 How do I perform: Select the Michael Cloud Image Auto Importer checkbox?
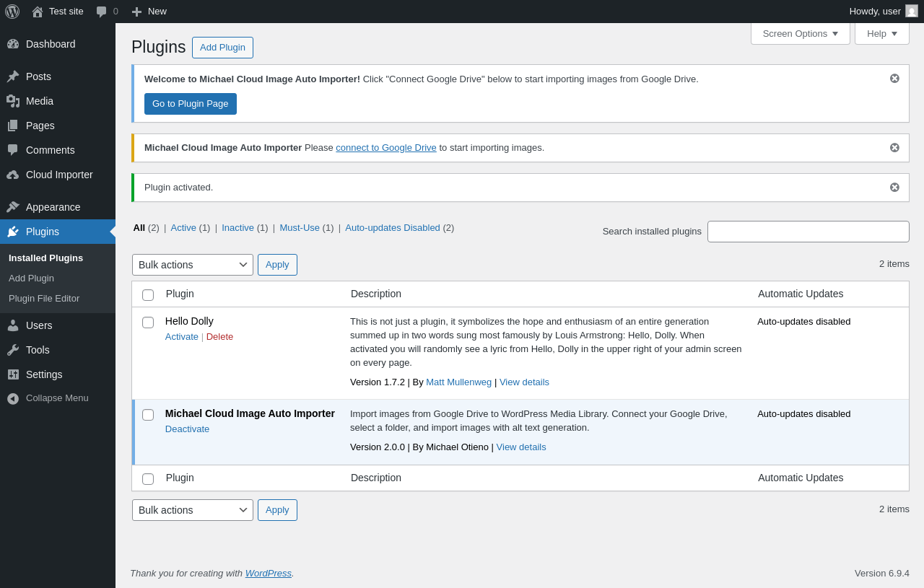148,415
